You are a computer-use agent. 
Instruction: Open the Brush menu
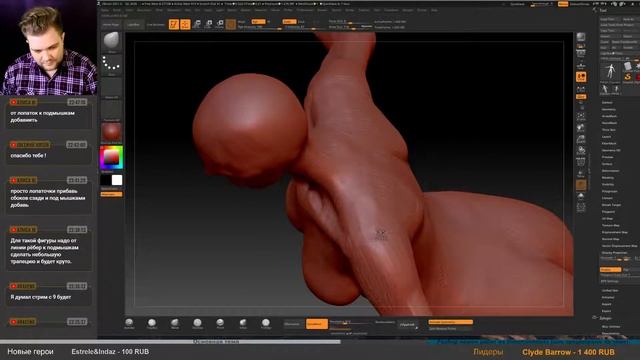117,10
